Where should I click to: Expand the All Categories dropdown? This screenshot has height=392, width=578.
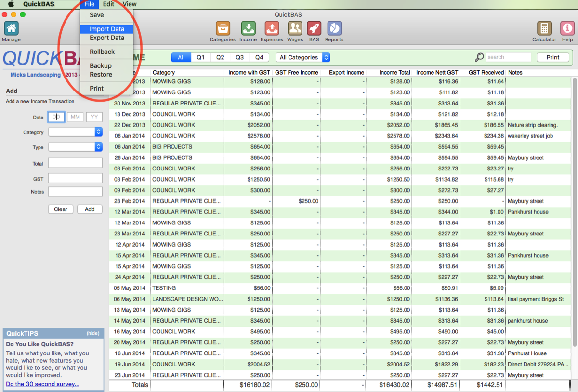click(x=302, y=57)
